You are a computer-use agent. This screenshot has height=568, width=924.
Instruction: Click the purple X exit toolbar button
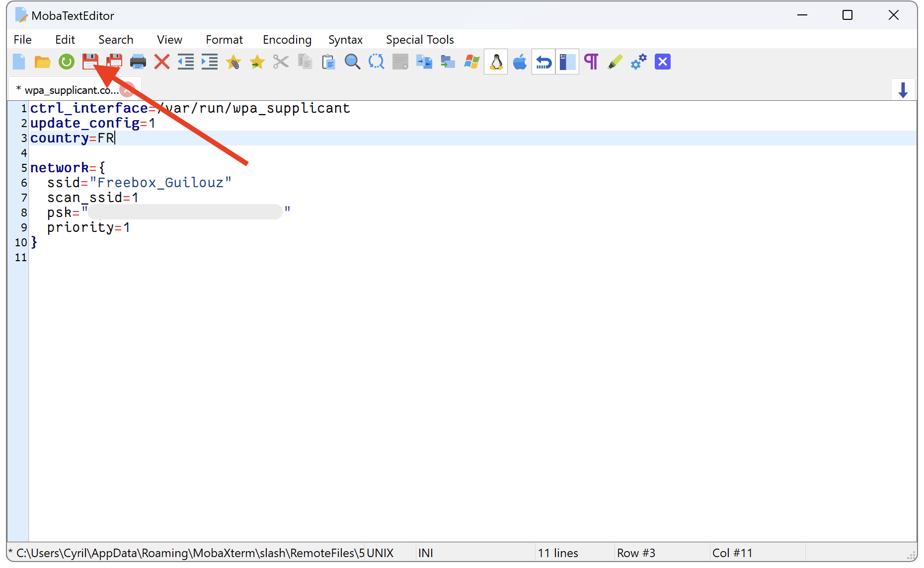pos(662,62)
